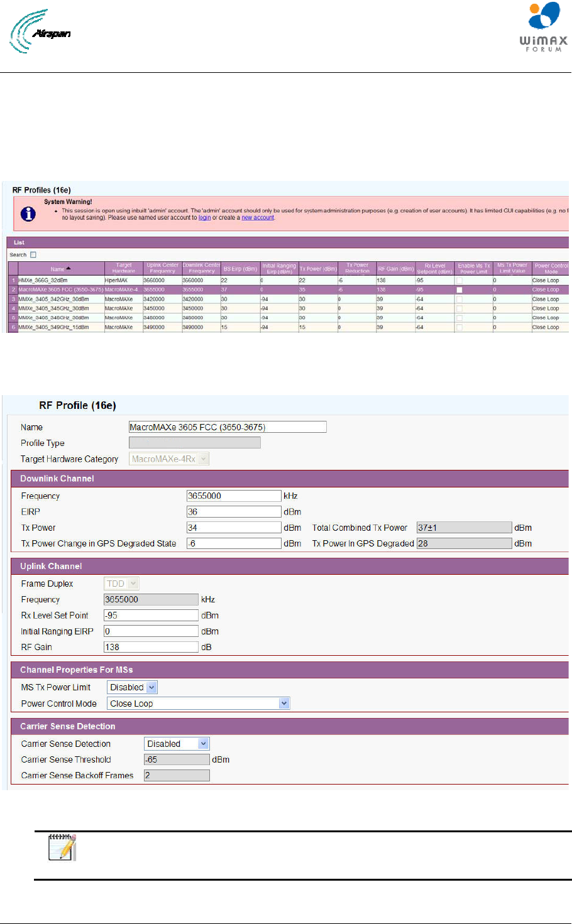This screenshot has width=572, height=924.
Task: Click the WiMAX Forum logo
Action: tap(543, 27)
